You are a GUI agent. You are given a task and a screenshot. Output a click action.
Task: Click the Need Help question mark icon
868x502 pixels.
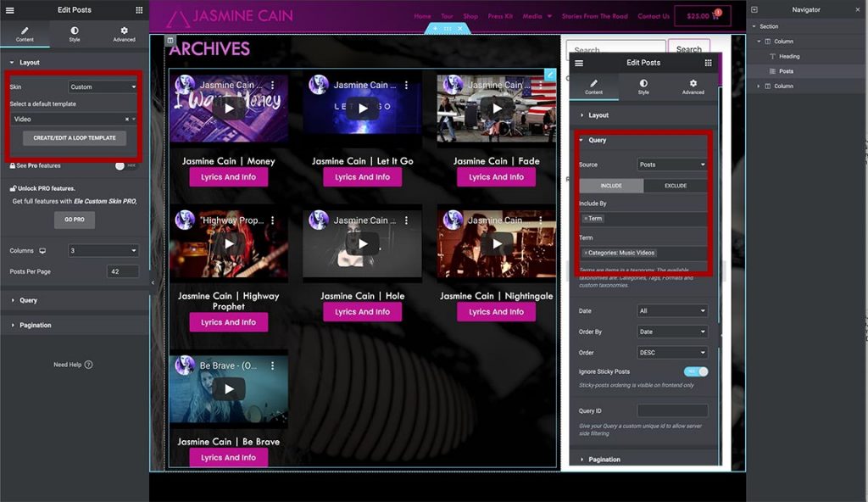(x=88, y=365)
